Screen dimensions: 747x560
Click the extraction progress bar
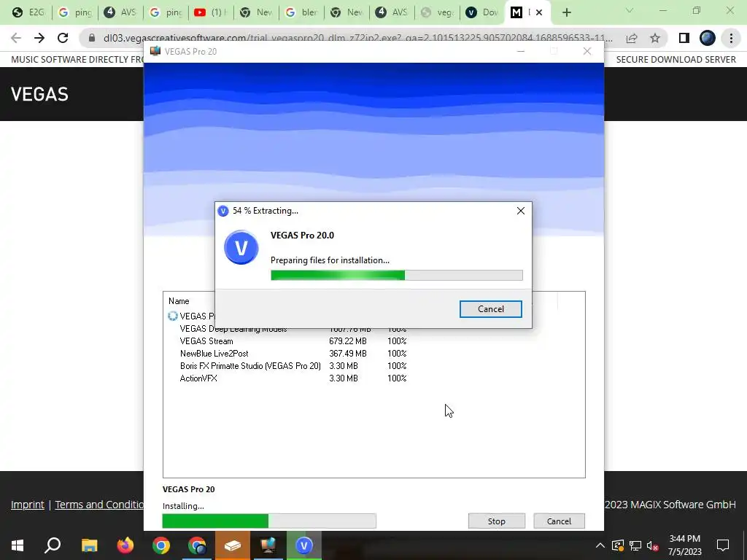pyautogui.click(x=396, y=275)
